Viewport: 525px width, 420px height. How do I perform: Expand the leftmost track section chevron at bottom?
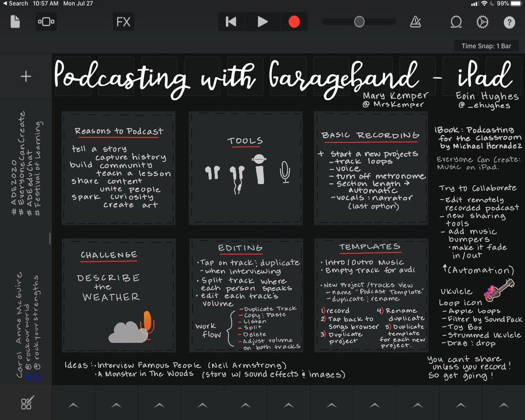pyautogui.click(x=73, y=405)
